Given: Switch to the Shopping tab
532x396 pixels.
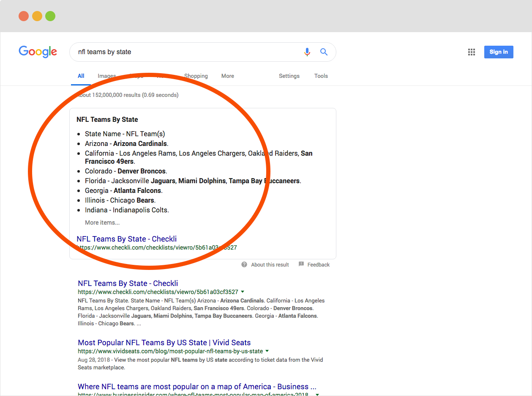Looking at the screenshot, I should tap(196, 76).
